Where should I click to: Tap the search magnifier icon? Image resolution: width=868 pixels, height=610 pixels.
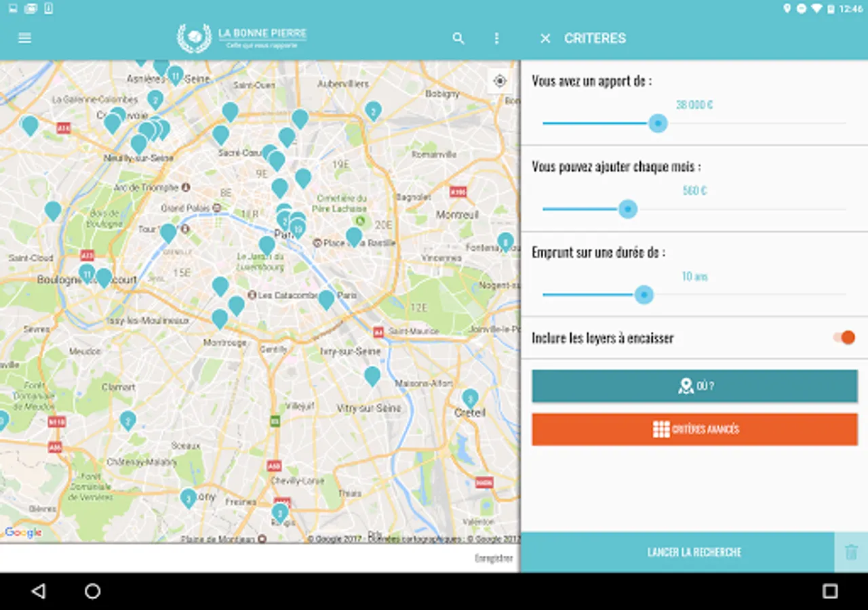click(458, 39)
